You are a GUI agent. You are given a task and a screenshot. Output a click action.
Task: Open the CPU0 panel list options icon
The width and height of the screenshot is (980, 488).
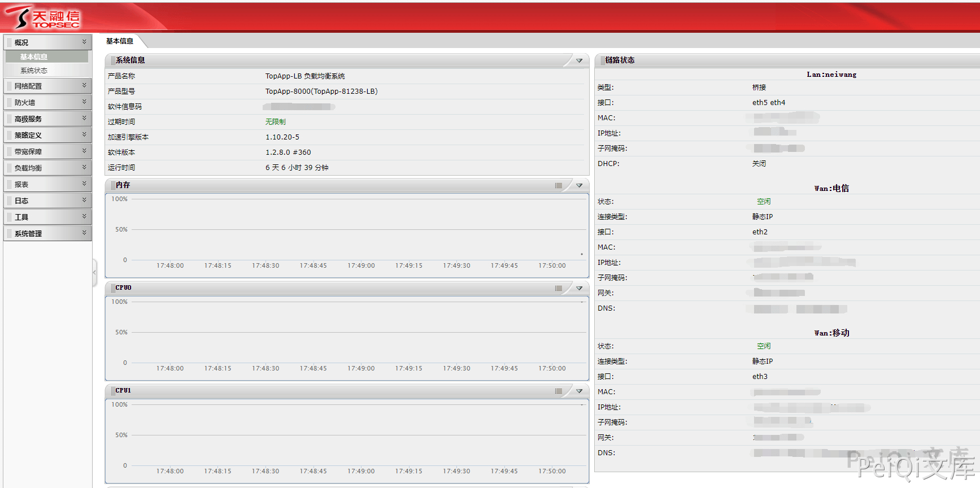558,289
